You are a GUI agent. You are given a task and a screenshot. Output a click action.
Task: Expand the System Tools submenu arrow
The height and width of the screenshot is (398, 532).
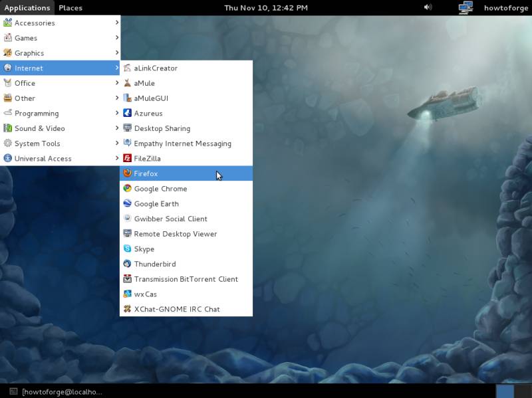click(117, 143)
